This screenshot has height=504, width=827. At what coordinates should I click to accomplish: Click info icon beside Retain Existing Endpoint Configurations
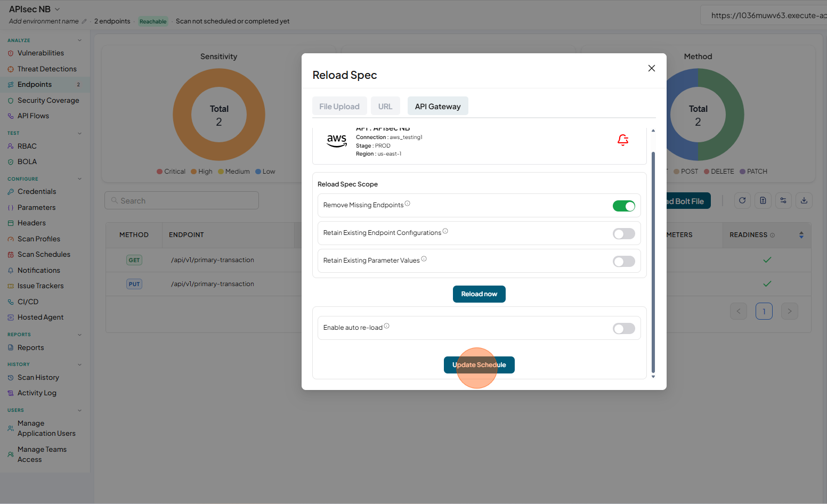pos(445,231)
